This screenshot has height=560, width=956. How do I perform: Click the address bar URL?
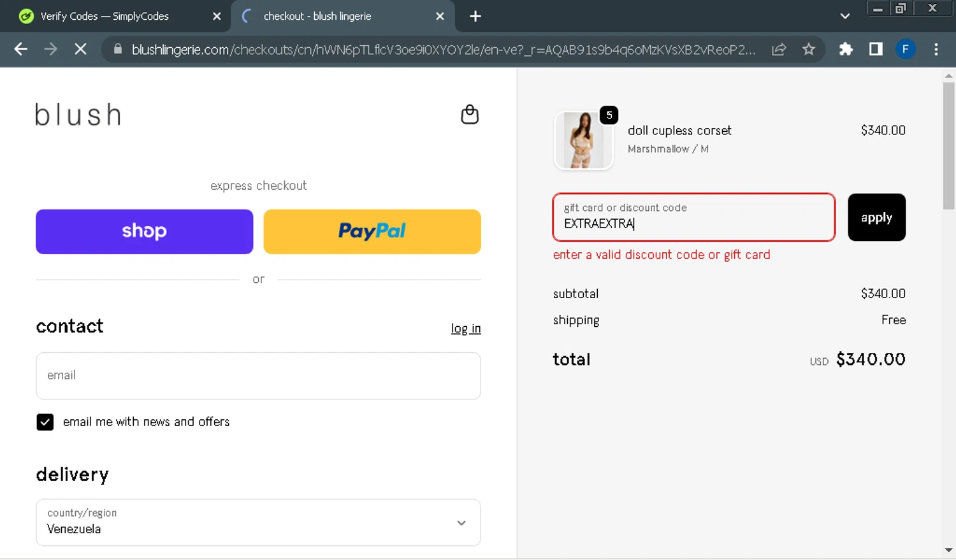click(x=444, y=50)
